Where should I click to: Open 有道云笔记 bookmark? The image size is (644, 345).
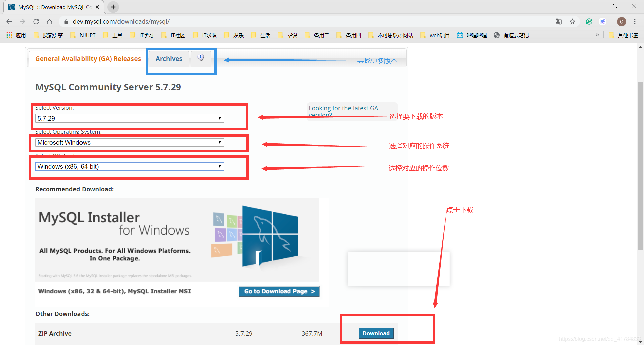click(511, 35)
